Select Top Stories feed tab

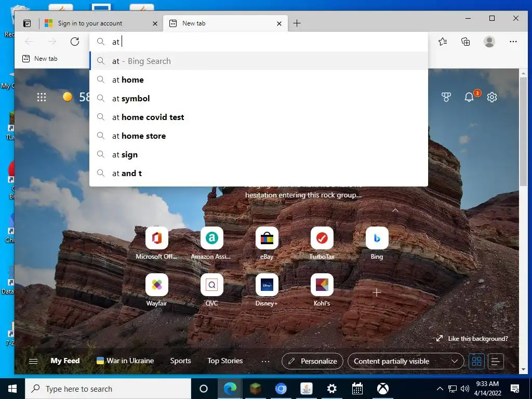coord(225,361)
